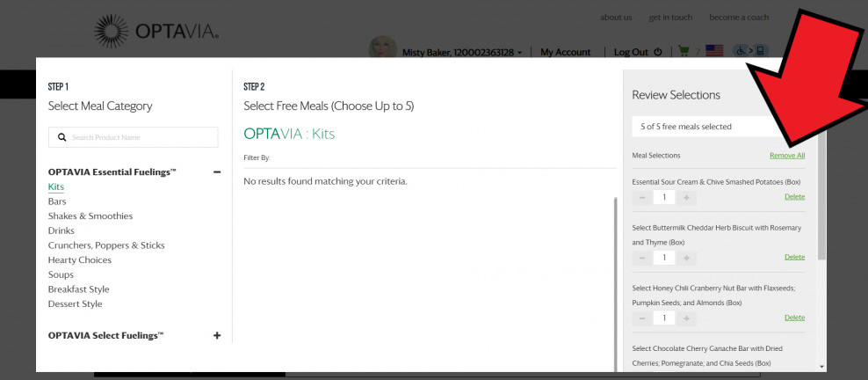Open the shopping cart icon
Image resolution: width=868 pixels, height=380 pixels.
[x=684, y=52]
